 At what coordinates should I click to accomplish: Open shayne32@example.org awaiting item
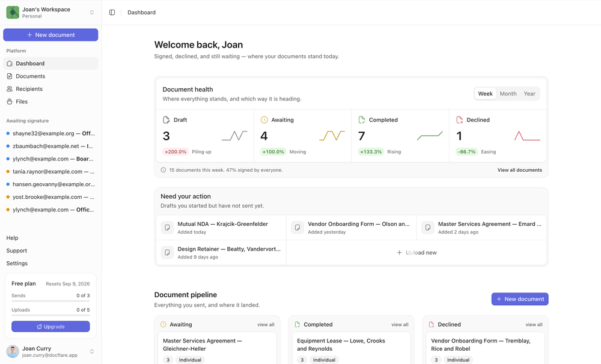pyautogui.click(x=50, y=133)
